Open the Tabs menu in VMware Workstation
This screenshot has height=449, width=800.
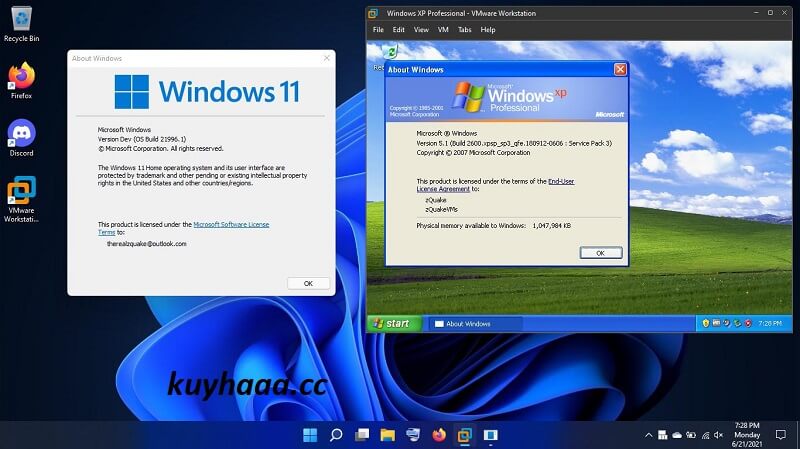(464, 30)
